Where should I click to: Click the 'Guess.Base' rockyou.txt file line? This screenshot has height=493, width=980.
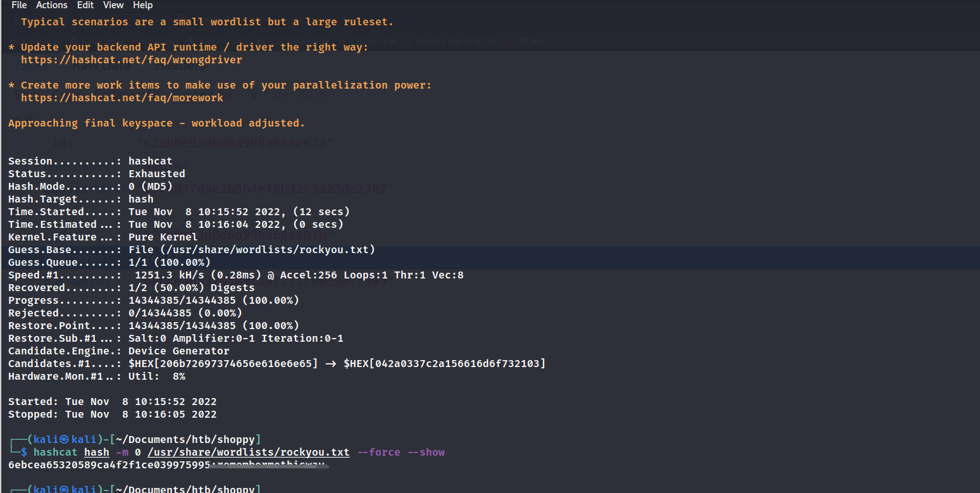[x=192, y=250]
